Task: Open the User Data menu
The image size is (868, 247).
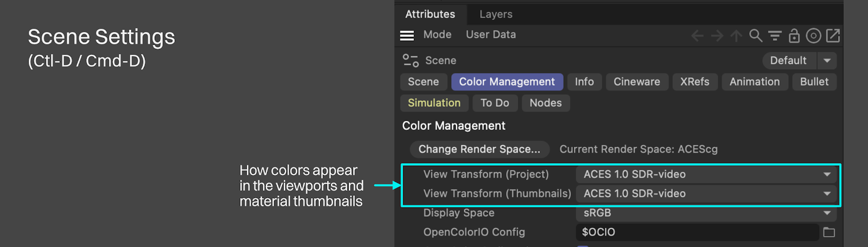Action: [491, 35]
